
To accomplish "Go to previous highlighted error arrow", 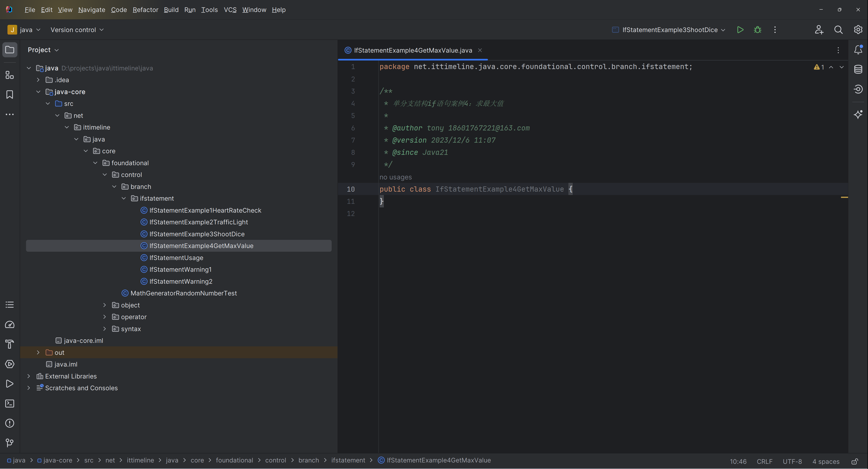I will [x=831, y=67].
